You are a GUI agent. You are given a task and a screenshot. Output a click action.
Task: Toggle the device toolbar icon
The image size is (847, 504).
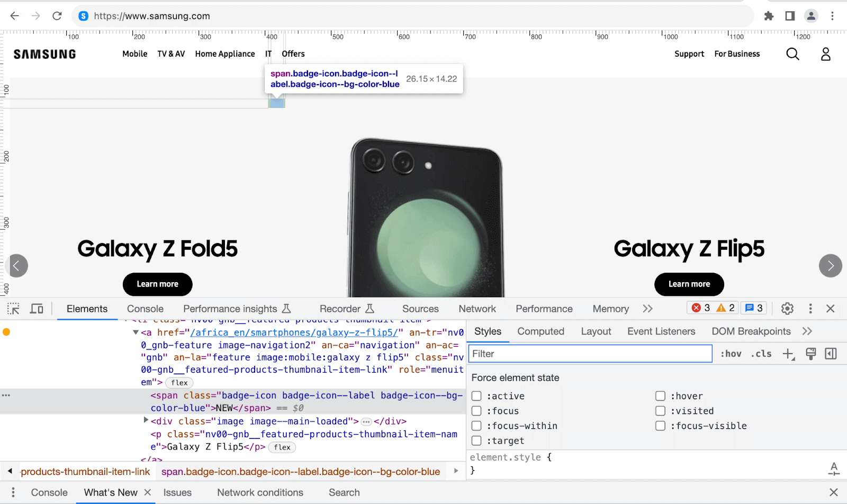pyautogui.click(x=37, y=309)
